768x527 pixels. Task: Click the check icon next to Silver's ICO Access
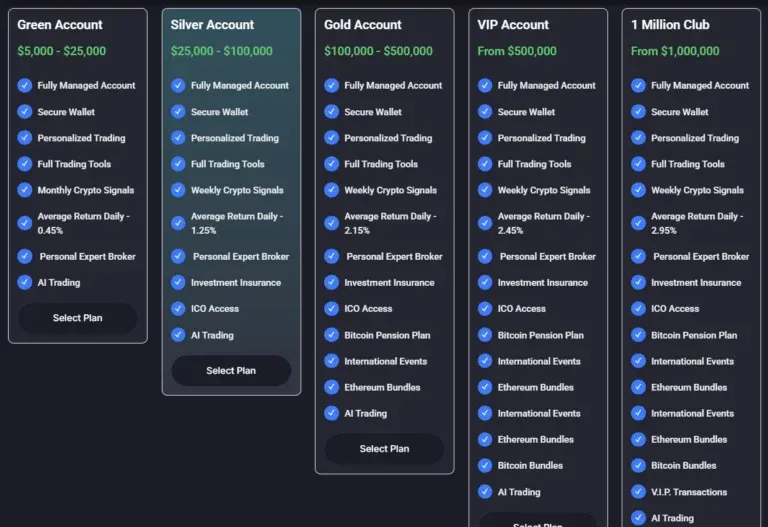(x=178, y=309)
